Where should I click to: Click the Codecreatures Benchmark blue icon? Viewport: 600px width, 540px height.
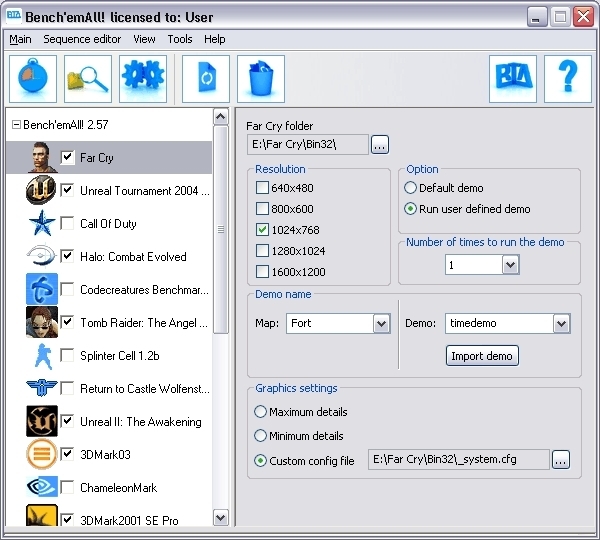(42, 289)
